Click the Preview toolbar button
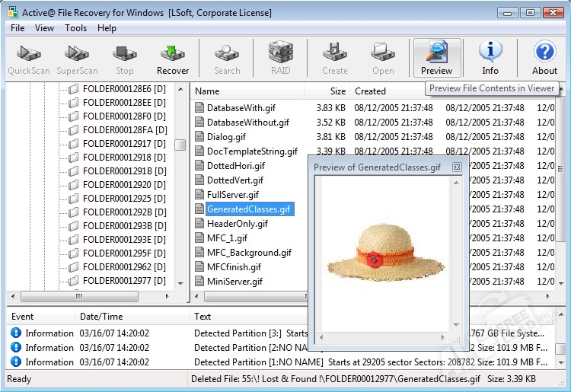Screen dimensions: 571x392 (x=436, y=58)
